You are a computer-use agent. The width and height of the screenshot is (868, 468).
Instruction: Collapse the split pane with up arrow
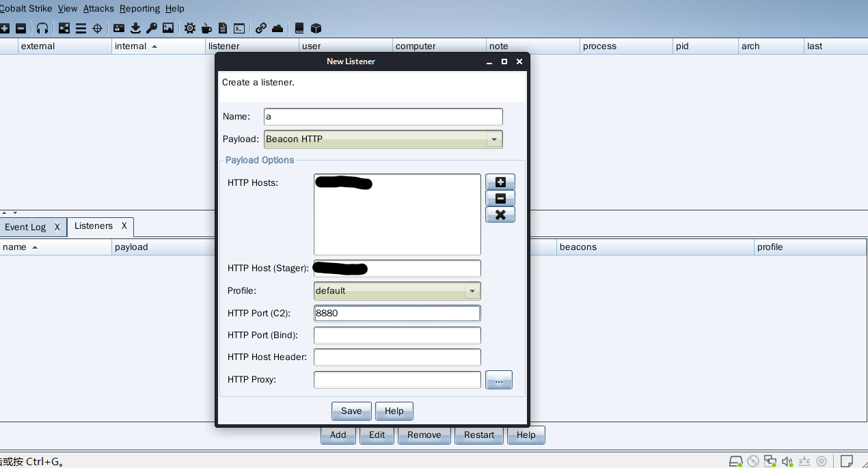5,212
